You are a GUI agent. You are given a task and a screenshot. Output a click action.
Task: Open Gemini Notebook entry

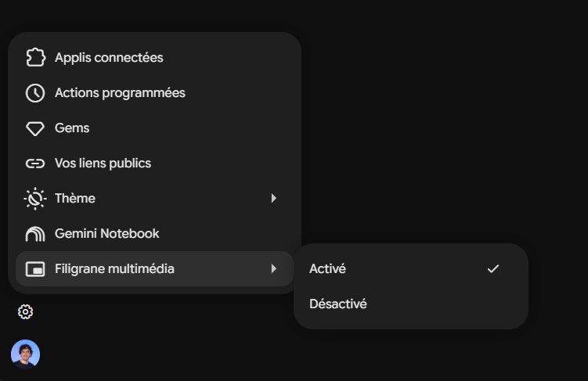tap(154, 233)
